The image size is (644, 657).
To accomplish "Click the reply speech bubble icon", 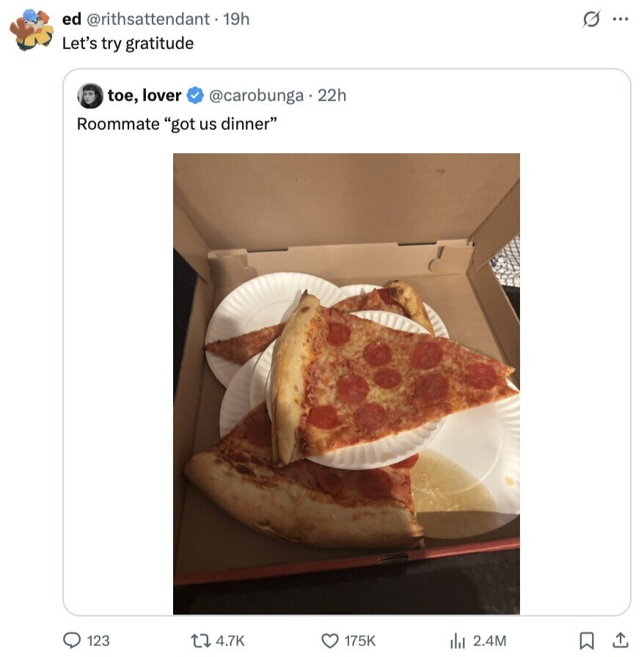I will (x=71, y=640).
